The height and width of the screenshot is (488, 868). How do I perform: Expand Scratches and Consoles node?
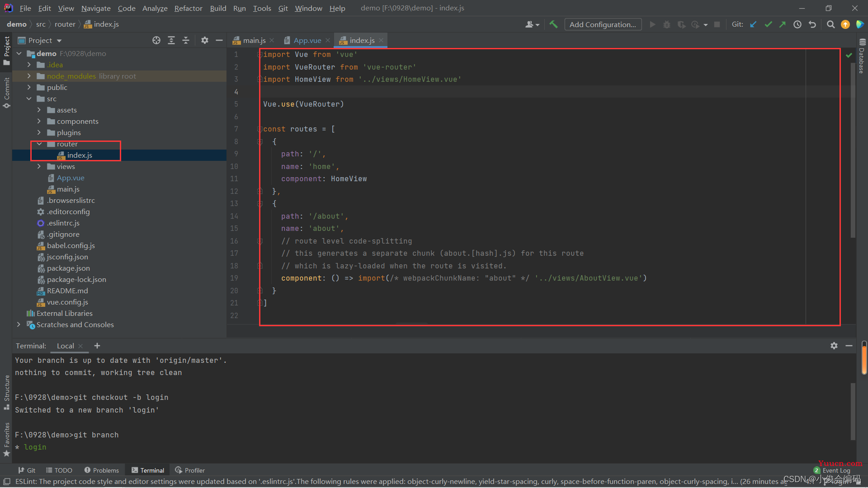click(19, 324)
